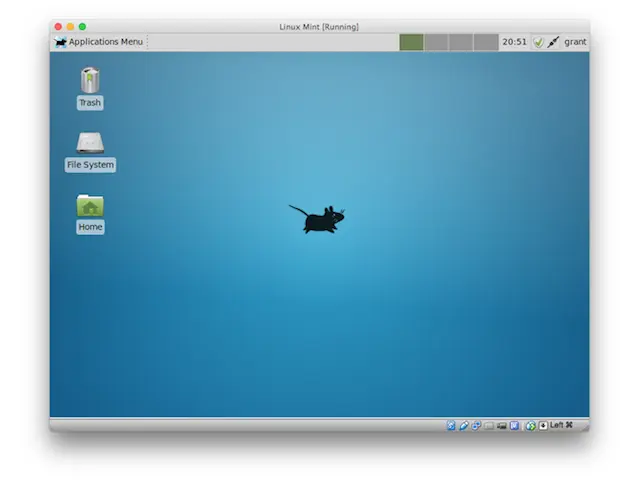
Task: Click the Left ⌘ host key label
Action: click(561, 425)
